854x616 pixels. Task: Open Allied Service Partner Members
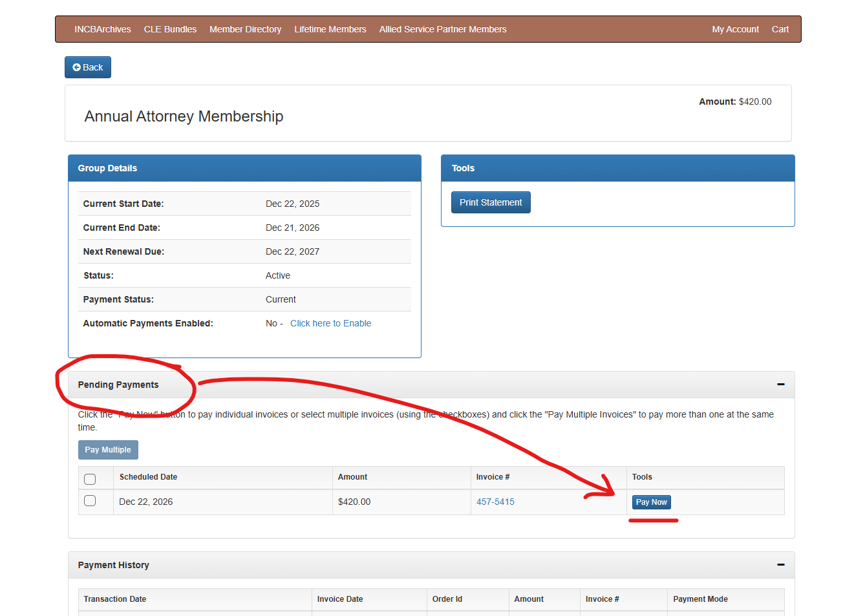coord(443,29)
